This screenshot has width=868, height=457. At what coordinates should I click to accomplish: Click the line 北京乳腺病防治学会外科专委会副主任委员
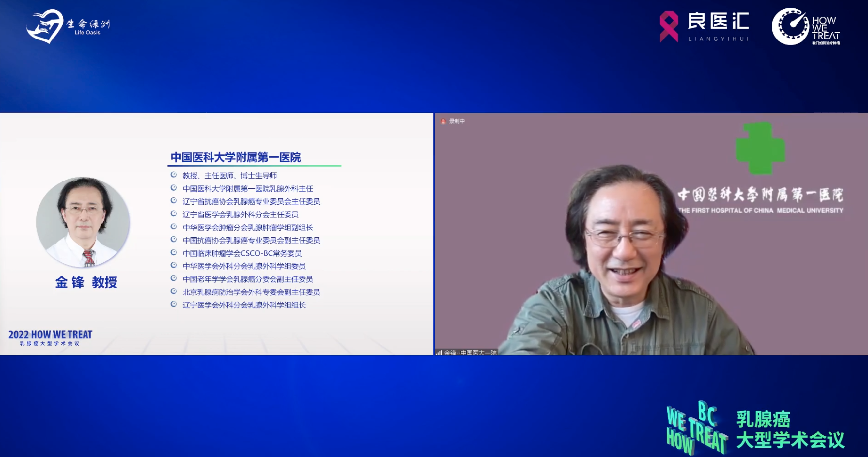251,292
